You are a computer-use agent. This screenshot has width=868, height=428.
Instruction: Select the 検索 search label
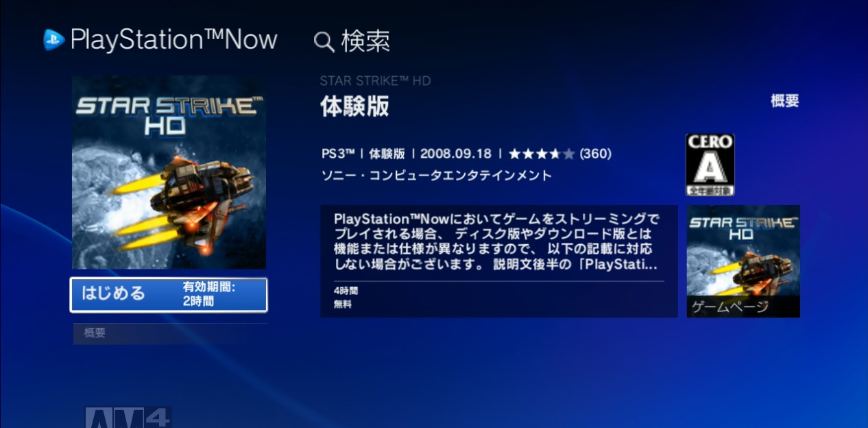(x=365, y=41)
